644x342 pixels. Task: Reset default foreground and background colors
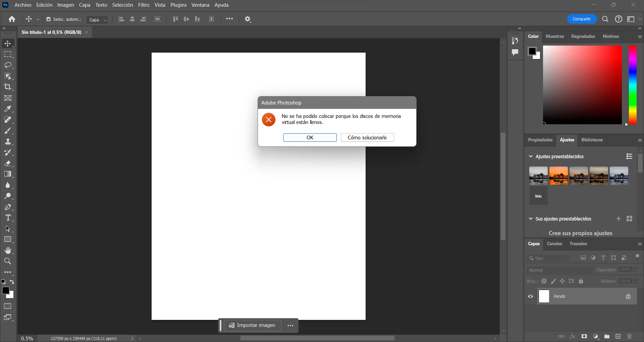(3, 282)
